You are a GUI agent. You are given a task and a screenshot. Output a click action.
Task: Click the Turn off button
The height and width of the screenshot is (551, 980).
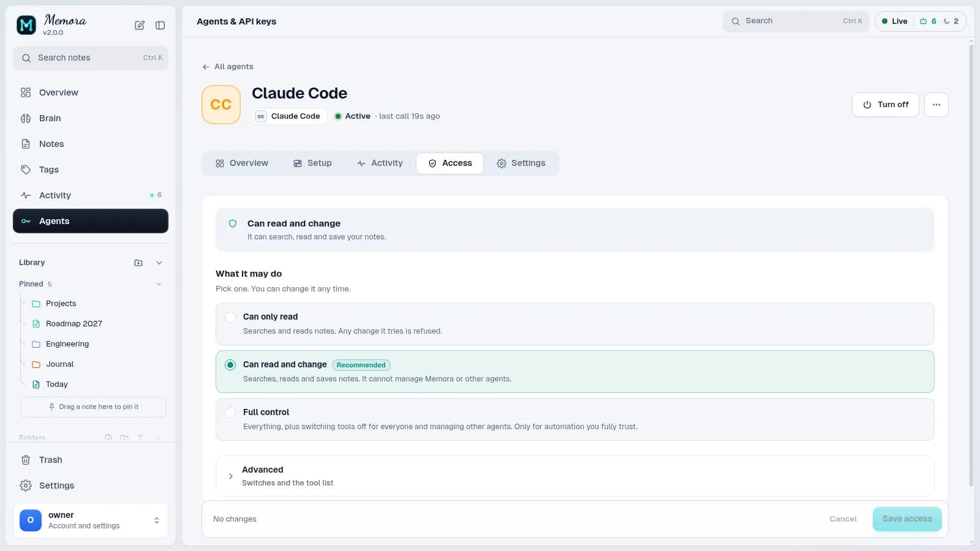pos(886,105)
